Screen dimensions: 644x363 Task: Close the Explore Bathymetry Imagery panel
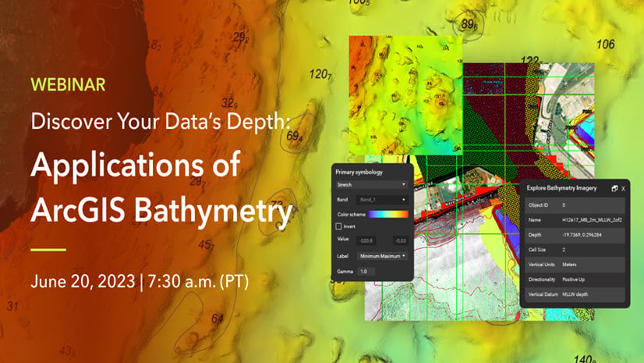(624, 189)
